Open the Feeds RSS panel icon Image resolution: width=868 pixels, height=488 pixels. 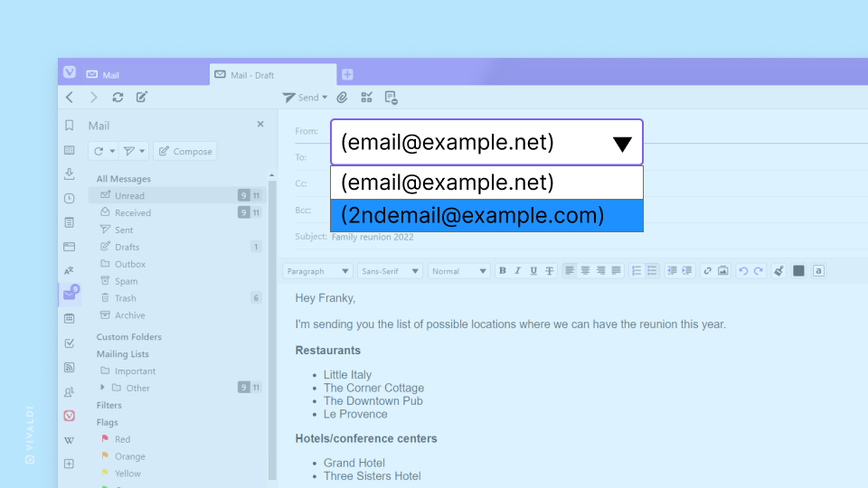(x=70, y=368)
